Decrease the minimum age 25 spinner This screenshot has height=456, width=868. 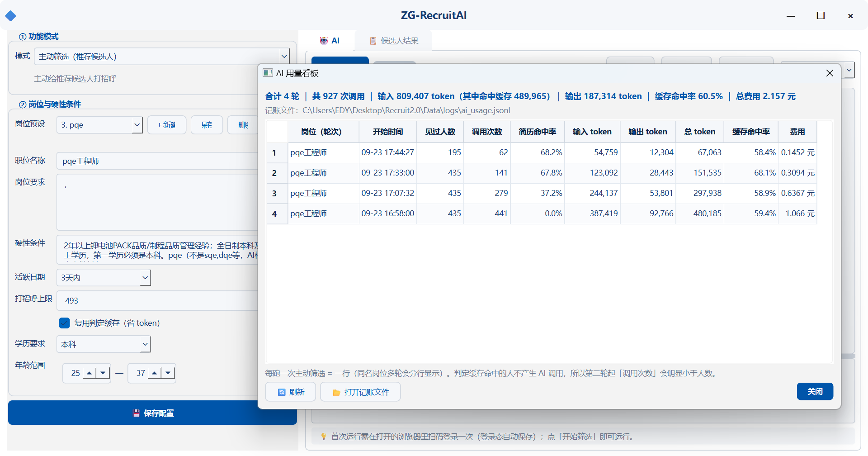[103, 373]
